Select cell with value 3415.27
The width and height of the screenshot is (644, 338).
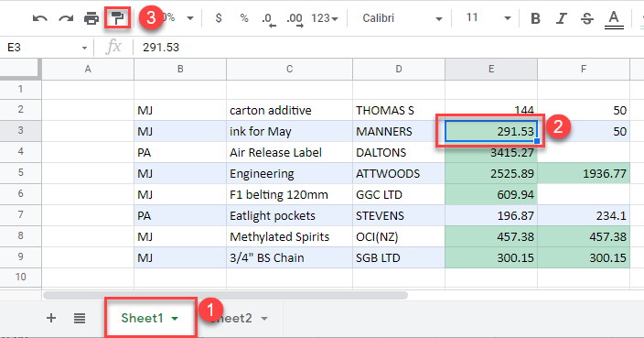pyautogui.click(x=491, y=153)
